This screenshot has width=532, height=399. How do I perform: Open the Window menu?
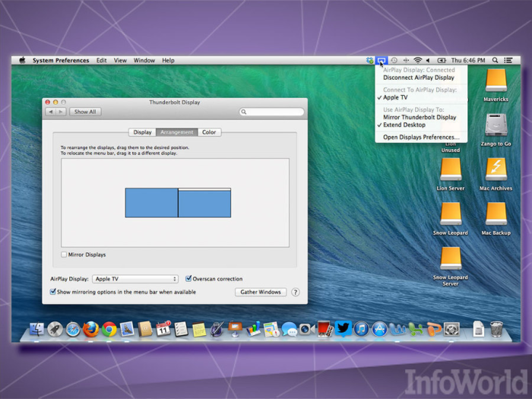tap(144, 60)
